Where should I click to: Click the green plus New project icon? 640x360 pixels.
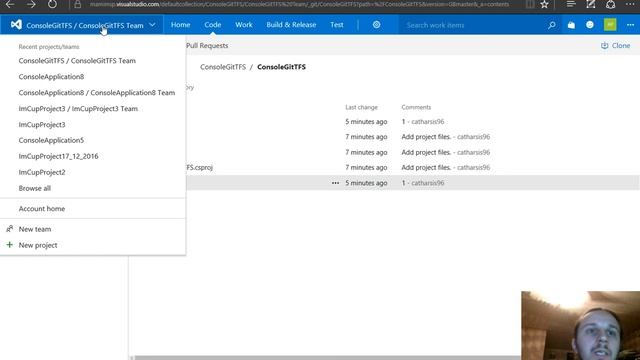pyautogui.click(x=9, y=245)
